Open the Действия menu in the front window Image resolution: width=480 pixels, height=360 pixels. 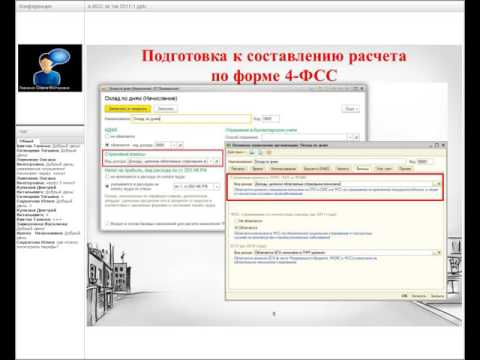(x=236, y=152)
